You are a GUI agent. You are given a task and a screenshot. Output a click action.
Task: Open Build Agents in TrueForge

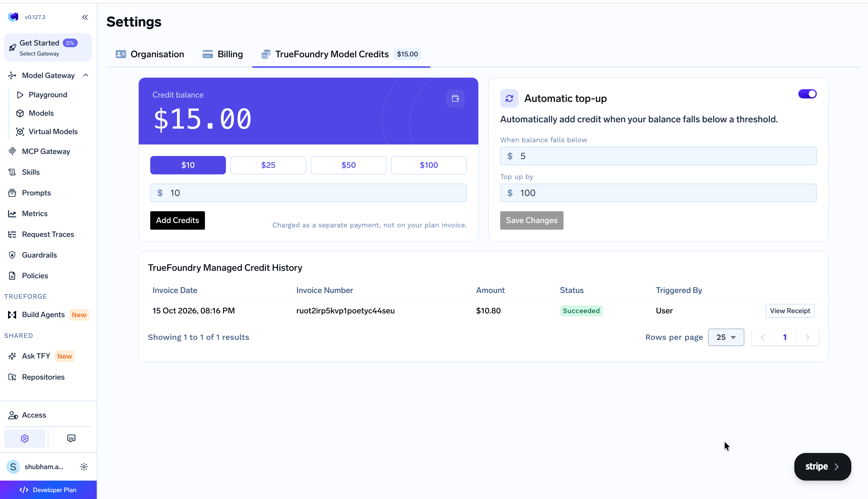coord(43,315)
